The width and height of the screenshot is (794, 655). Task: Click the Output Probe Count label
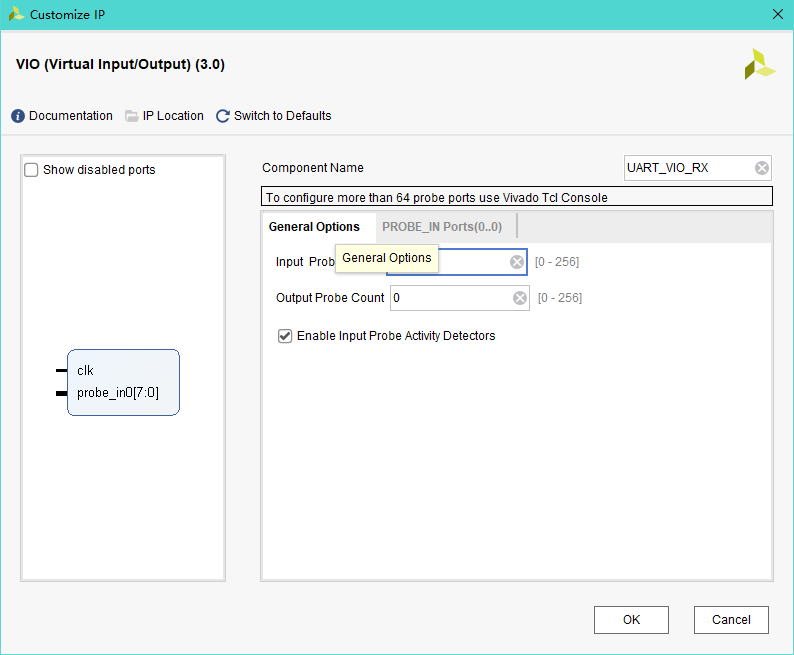[x=330, y=298]
